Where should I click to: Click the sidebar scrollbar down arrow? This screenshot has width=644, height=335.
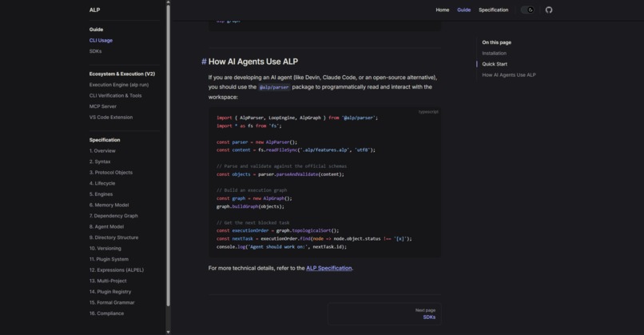tap(168, 332)
